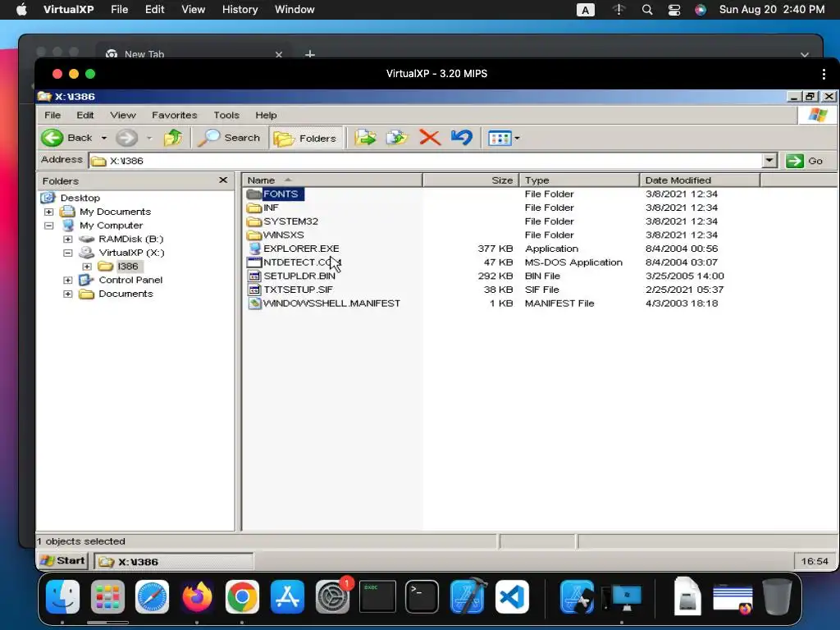
Task: Open Safari from the Dock
Action: (152, 597)
